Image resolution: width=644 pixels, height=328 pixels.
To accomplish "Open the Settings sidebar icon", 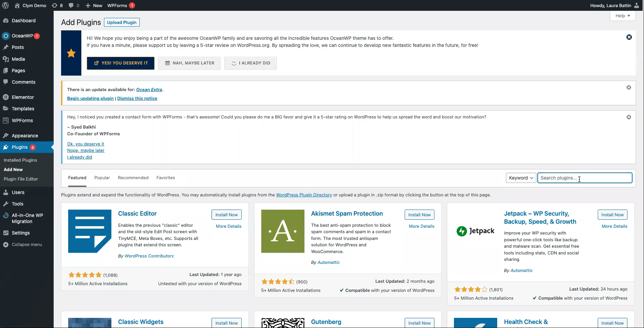I will (6, 233).
